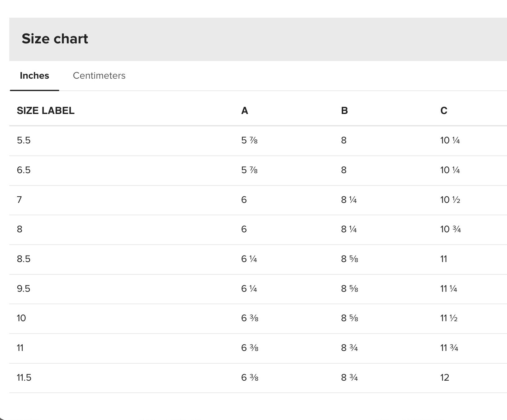Switch to the Centimeters tab
The width and height of the screenshot is (507, 420).
tap(99, 76)
